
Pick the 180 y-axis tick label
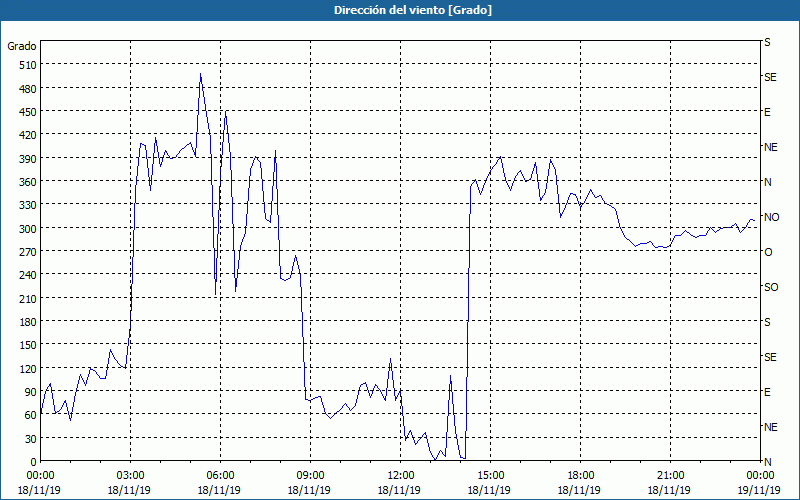(28, 321)
